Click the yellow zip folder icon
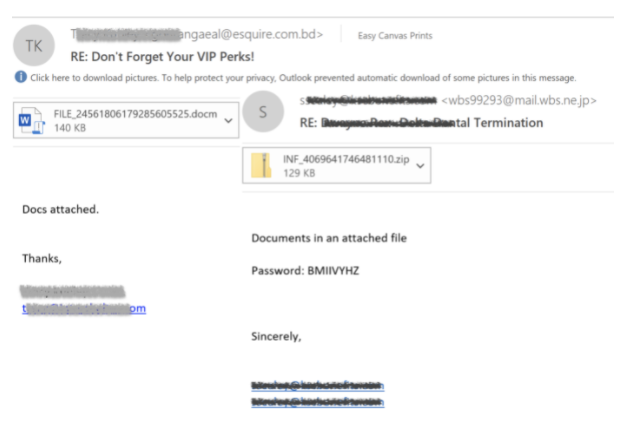This screenshot has width=633, height=440. point(261,166)
